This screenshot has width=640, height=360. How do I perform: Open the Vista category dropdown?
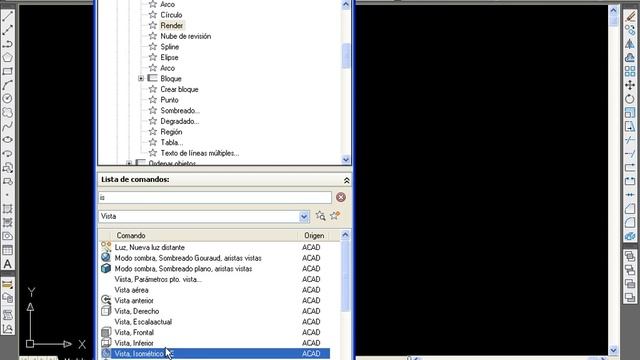click(x=304, y=217)
